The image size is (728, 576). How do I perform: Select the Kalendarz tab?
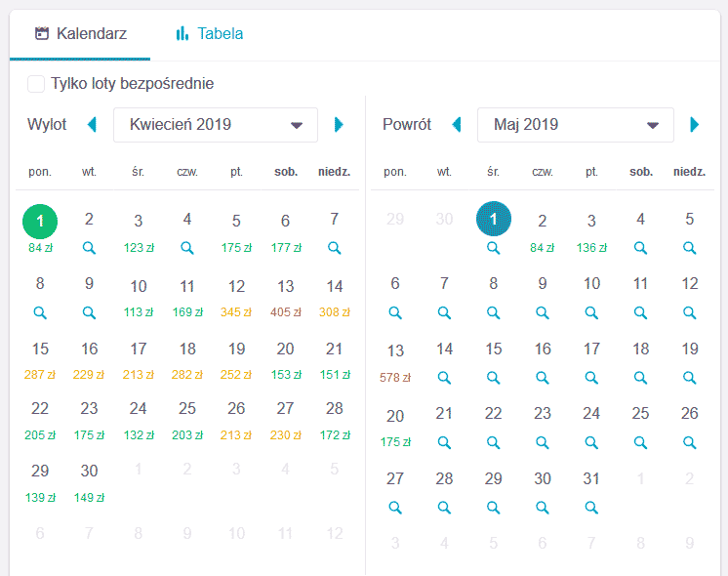(80, 33)
